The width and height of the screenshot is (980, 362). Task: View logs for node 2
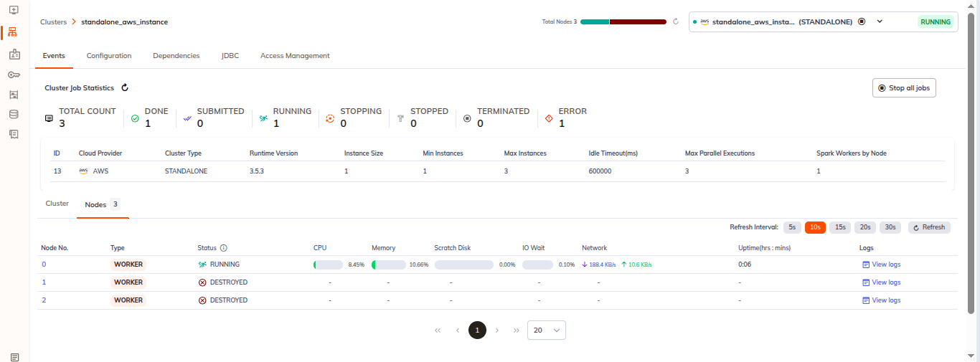coord(882,300)
